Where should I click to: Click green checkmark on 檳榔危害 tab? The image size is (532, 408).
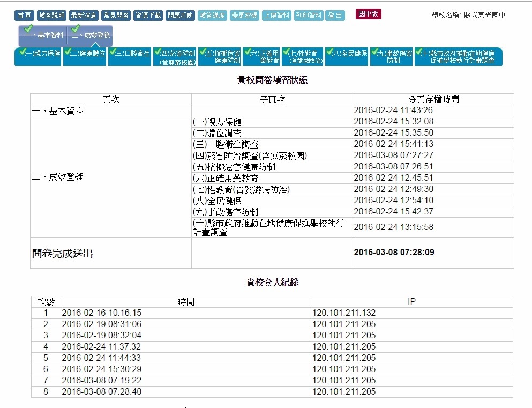[203, 51]
